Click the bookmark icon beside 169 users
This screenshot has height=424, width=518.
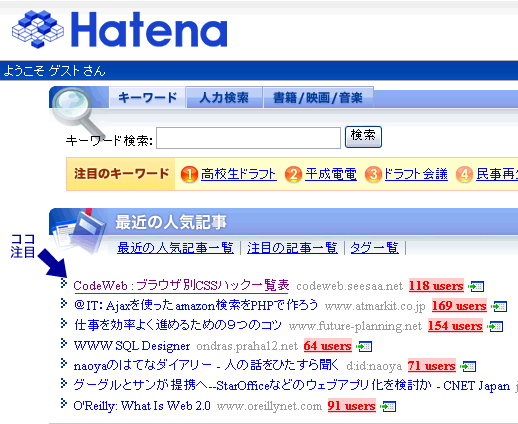pyautogui.click(x=499, y=306)
